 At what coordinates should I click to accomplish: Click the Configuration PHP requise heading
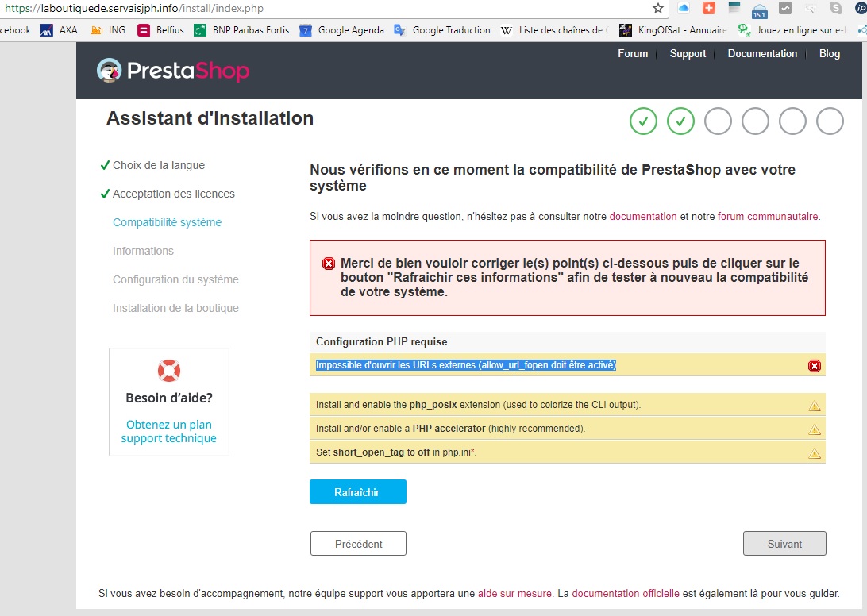pyautogui.click(x=382, y=341)
